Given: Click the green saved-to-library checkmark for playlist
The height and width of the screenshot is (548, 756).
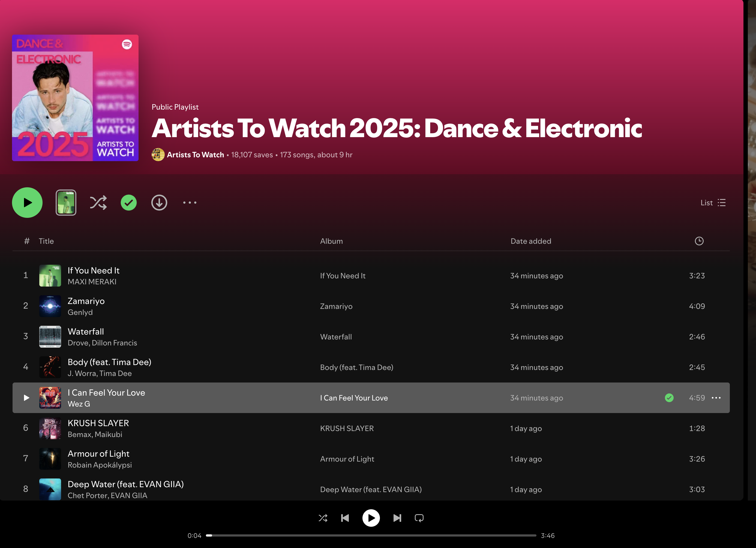Looking at the screenshot, I should (x=129, y=203).
